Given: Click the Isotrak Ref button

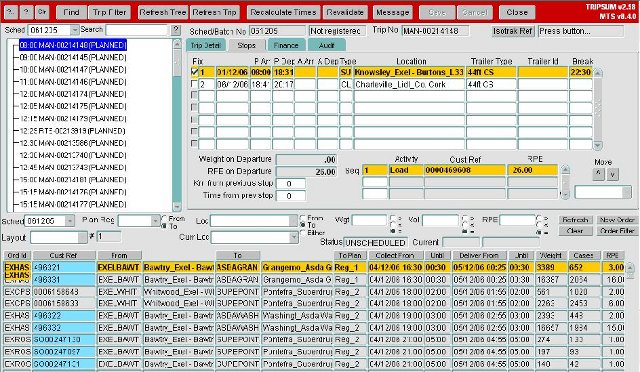Looking at the screenshot, I should pyautogui.click(x=513, y=31).
